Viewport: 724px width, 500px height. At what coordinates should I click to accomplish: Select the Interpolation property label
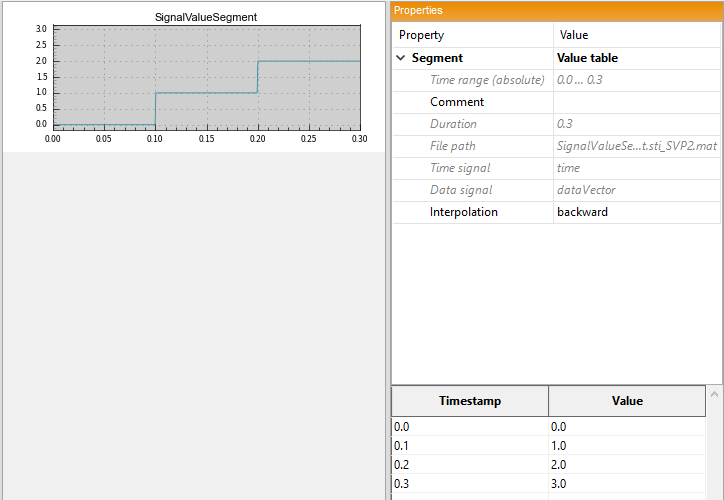pyautogui.click(x=464, y=212)
